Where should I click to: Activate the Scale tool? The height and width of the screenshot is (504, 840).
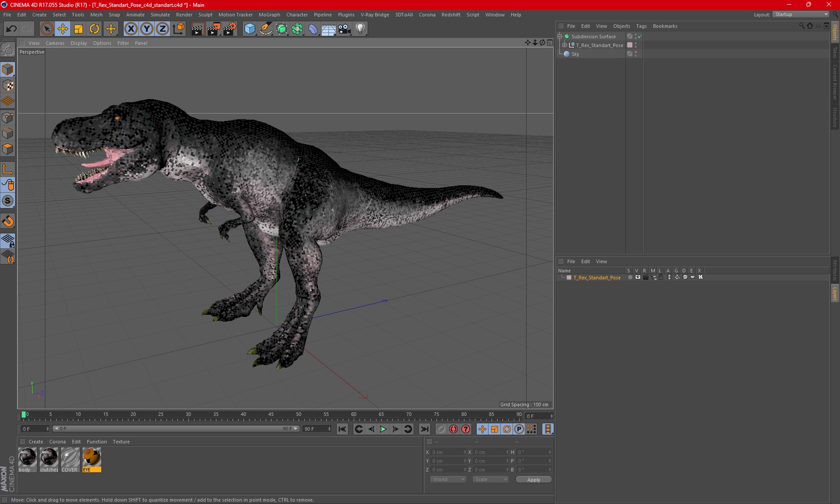click(78, 29)
